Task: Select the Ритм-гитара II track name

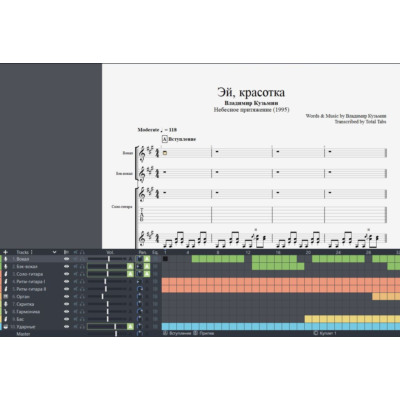Action: point(31,289)
